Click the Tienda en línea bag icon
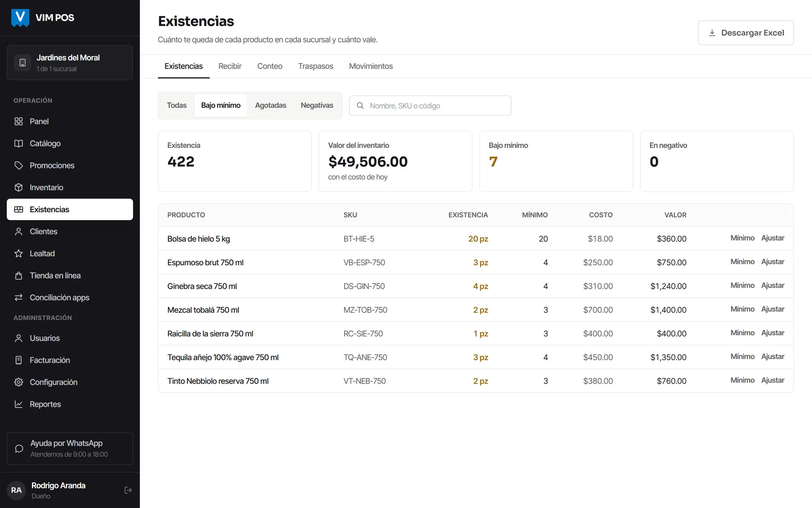812x508 pixels. coord(19,275)
